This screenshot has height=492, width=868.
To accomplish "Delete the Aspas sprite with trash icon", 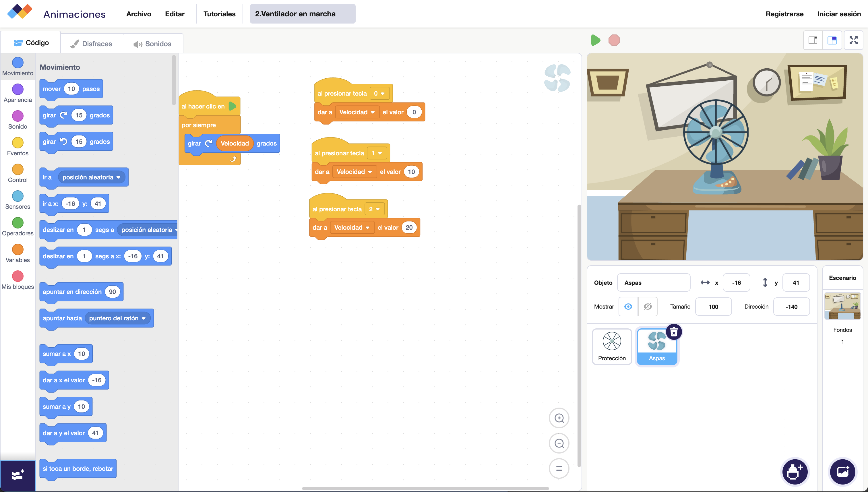I will [x=673, y=332].
